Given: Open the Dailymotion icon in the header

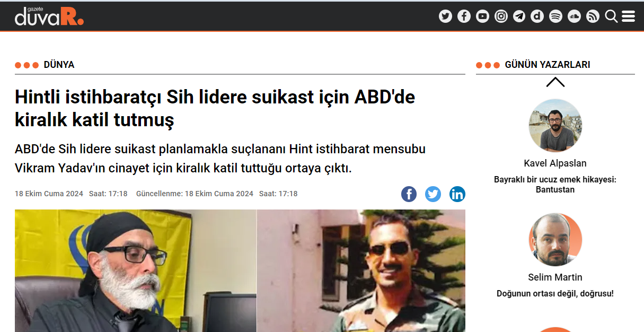Looking at the screenshot, I should click(x=537, y=16).
